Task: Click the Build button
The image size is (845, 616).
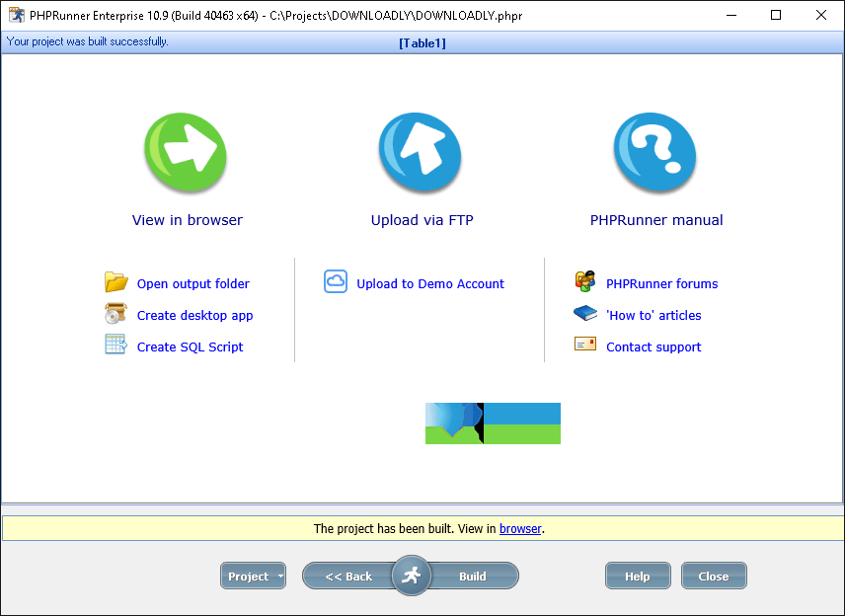Action: (473, 577)
